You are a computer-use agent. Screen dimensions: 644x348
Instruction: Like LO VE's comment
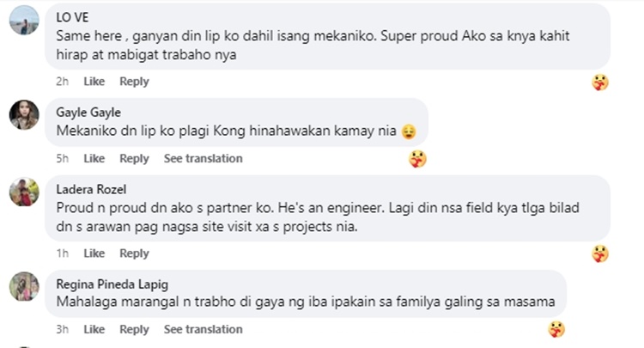point(94,82)
